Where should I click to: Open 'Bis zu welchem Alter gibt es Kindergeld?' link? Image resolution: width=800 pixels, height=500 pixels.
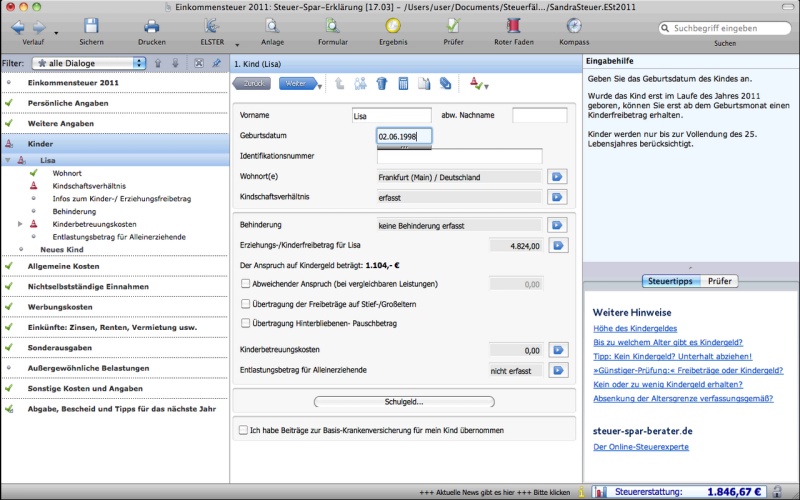(668, 342)
